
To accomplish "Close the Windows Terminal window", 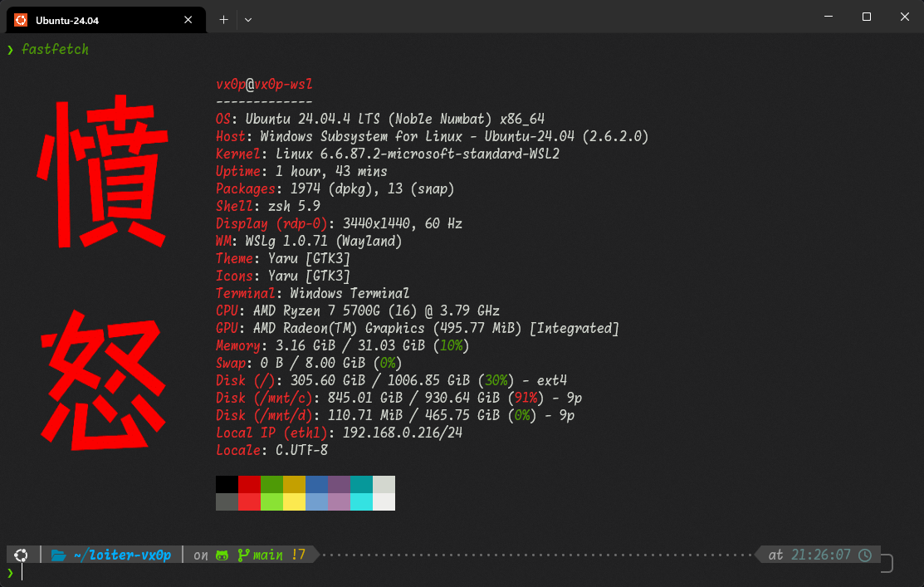I will pyautogui.click(x=905, y=17).
